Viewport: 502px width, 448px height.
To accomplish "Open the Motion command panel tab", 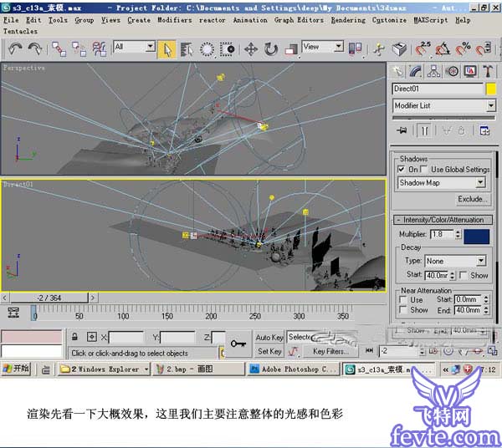I will [452, 71].
